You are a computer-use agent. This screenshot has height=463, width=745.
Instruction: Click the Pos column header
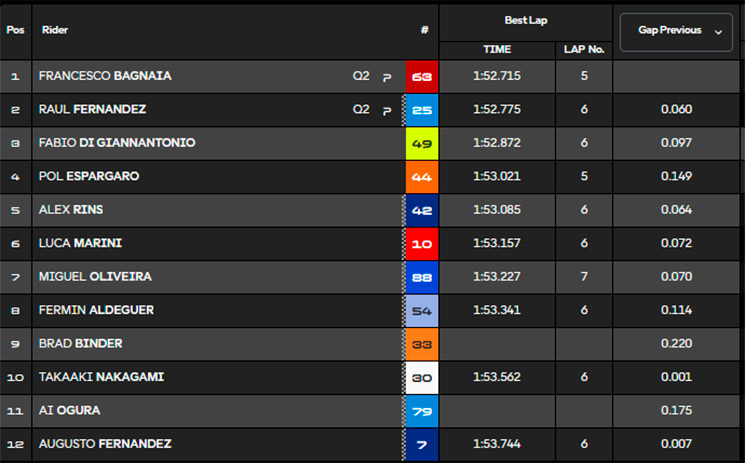click(15, 30)
